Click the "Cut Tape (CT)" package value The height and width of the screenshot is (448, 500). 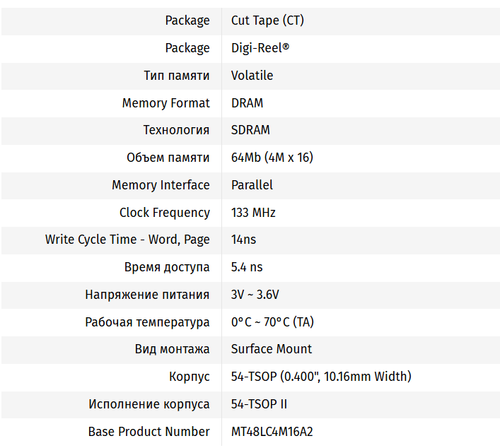(267, 20)
